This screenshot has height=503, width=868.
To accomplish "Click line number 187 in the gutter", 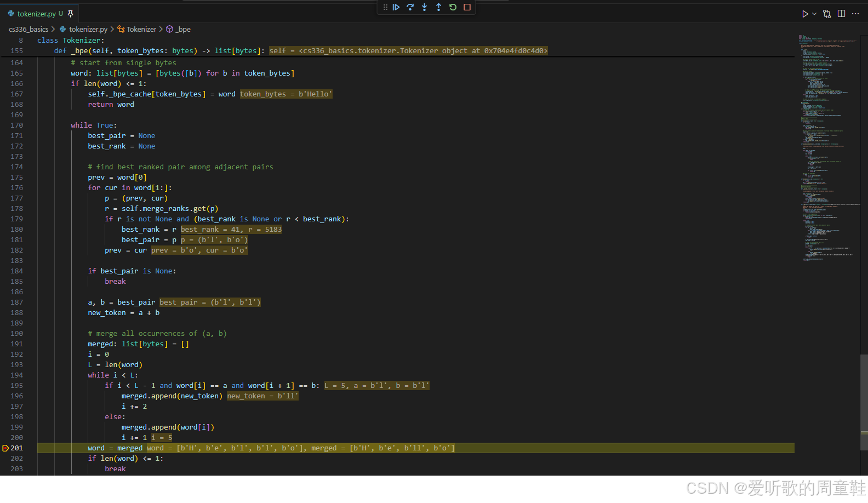I will [x=17, y=302].
